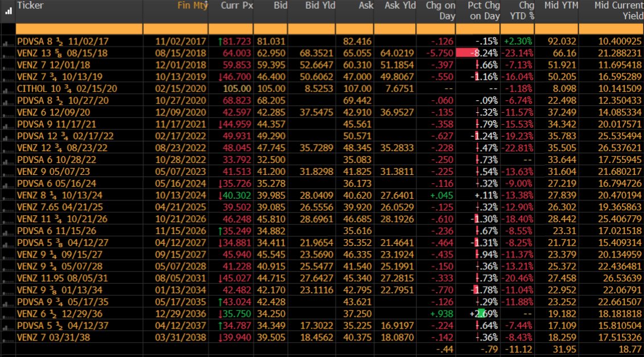Click the Mid YTM value 92.032

[x=562, y=42]
